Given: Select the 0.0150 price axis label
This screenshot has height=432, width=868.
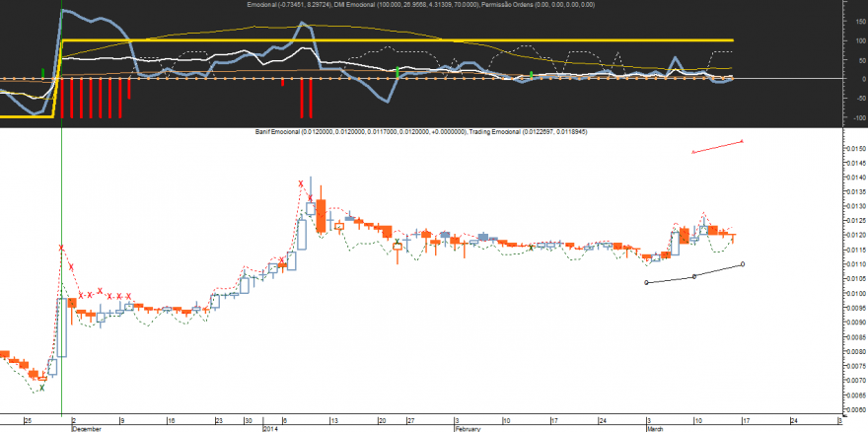Looking at the screenshot, I should point(855,149).
